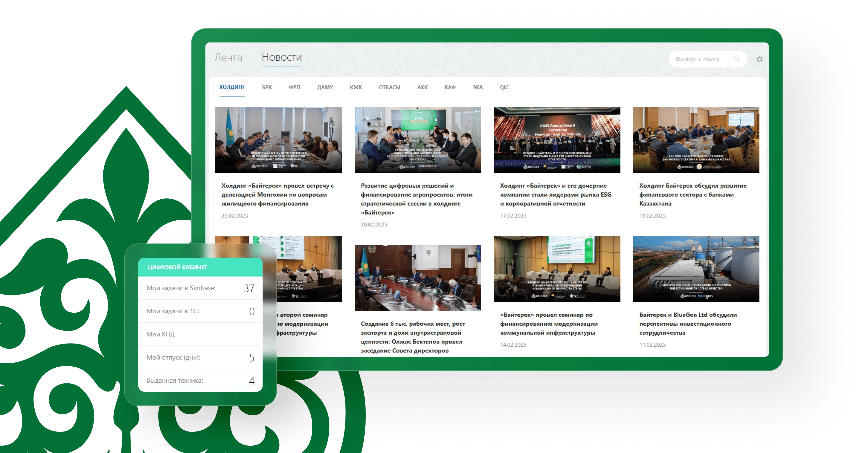Click the ЦИФРОВОЙ КАБИНЕТ header
868x453 pixels.
200,267
